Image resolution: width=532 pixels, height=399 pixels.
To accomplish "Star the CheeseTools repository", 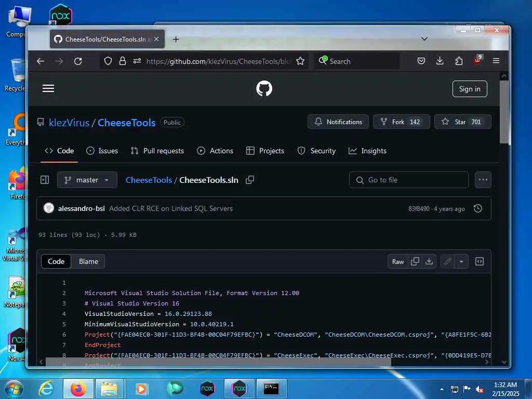I will pyautogui.click(x=463, y=122).
